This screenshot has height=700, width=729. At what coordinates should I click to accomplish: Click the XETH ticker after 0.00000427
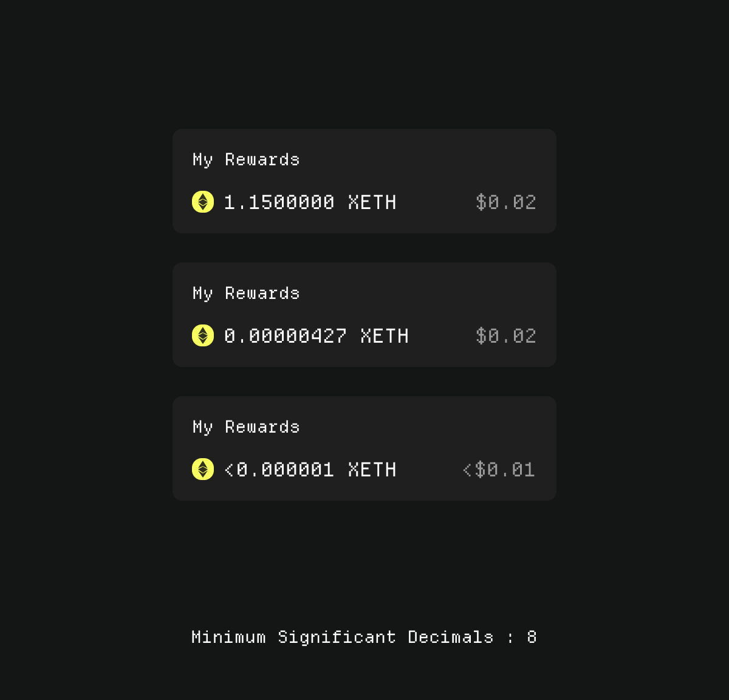pos(385,336)
